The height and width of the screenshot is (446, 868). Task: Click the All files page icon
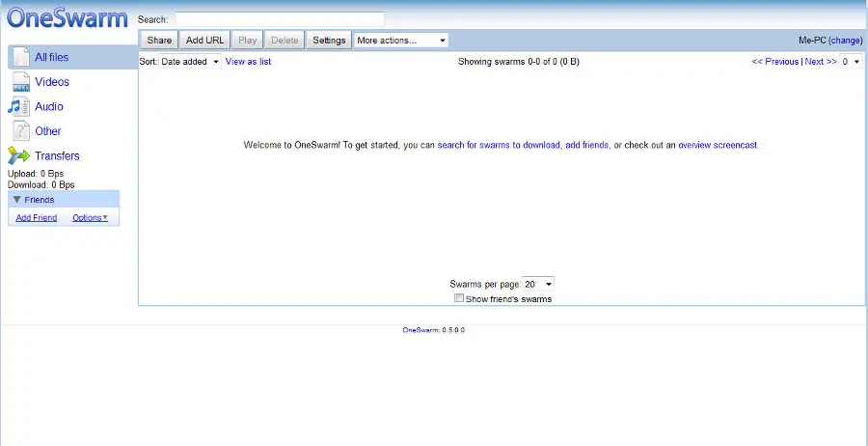click(x=20, y=57)
